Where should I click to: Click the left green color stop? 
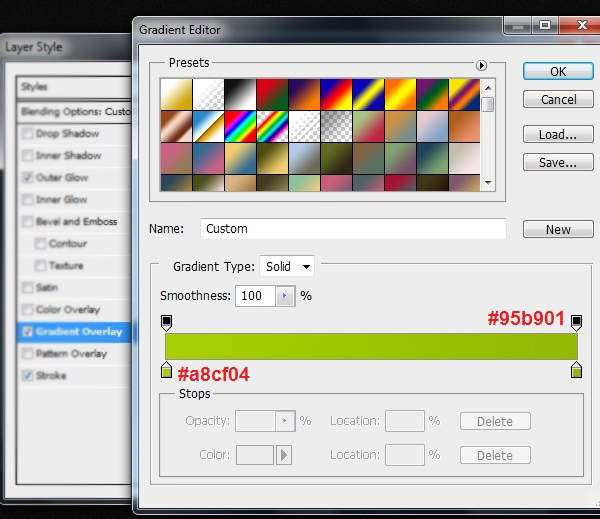point(167,371)
